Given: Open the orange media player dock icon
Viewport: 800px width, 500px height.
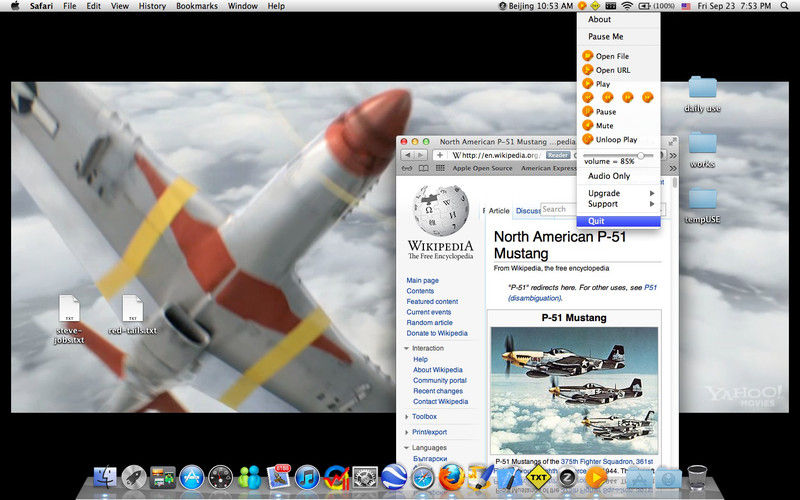Looking at the screenshot, I should click(595, 478).
